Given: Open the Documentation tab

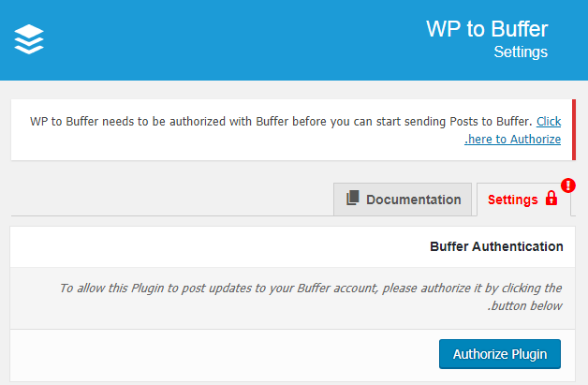Looking at the screenshot, I should click(403, 200).
